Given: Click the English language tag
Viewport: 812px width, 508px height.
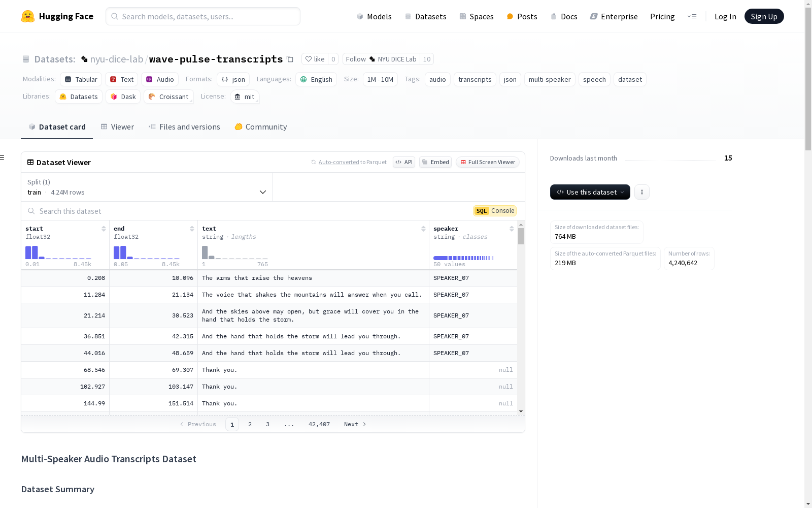Looking at the screenshot, I should tap(316, 79).
